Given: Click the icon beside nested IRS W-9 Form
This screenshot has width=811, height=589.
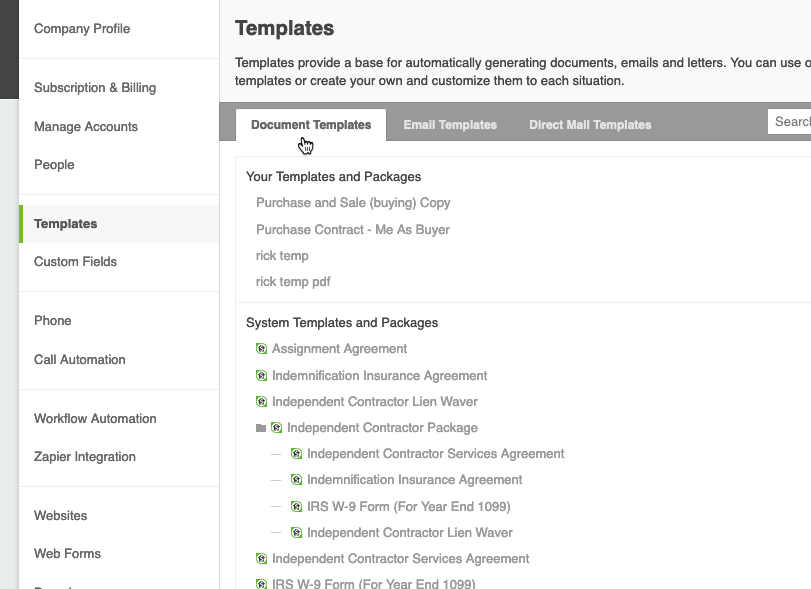Looking at the screenshot, I should pyautogui.click(x=296, y=507).
